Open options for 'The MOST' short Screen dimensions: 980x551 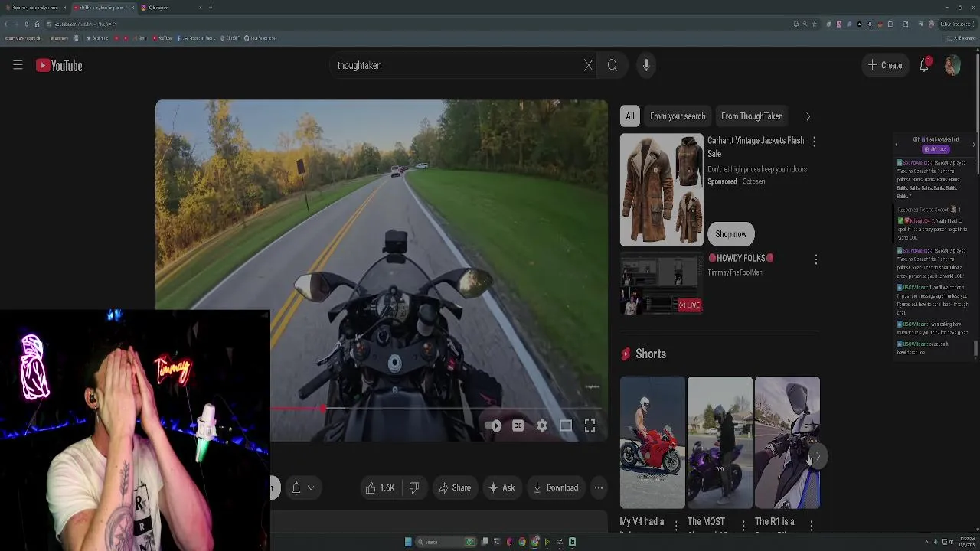tap(743, 525)
